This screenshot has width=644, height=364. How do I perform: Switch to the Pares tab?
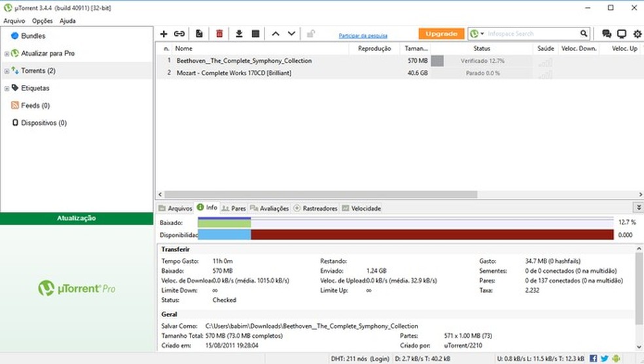click(x=234, y=208)
